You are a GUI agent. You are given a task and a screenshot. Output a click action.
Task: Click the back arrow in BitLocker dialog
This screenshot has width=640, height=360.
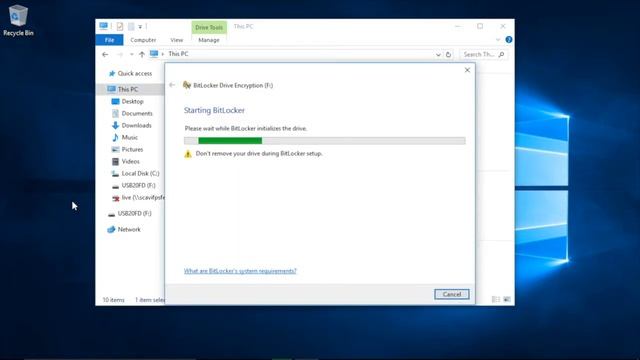click(172, 85)
